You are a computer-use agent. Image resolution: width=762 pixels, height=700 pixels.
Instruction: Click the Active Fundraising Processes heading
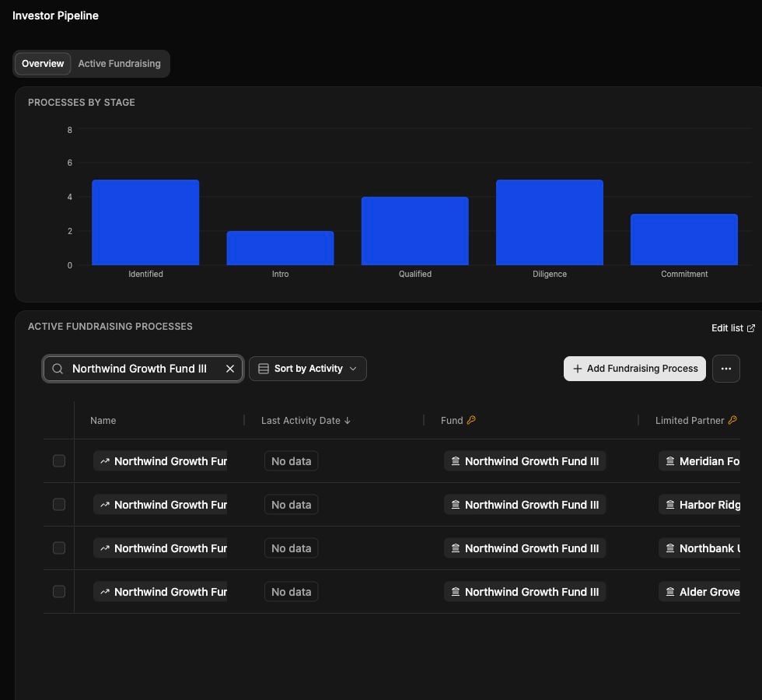click(x=110, y=327)
